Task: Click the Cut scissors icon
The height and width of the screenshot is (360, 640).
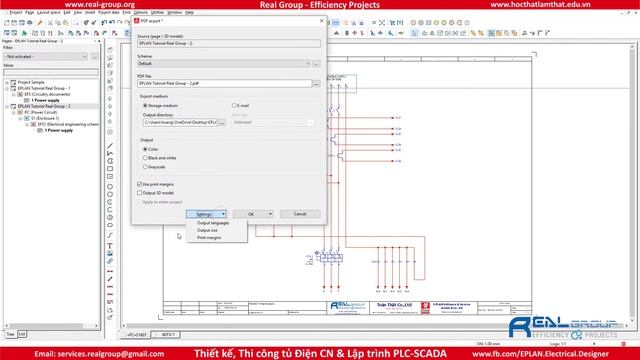Action: tap(50, 23)
